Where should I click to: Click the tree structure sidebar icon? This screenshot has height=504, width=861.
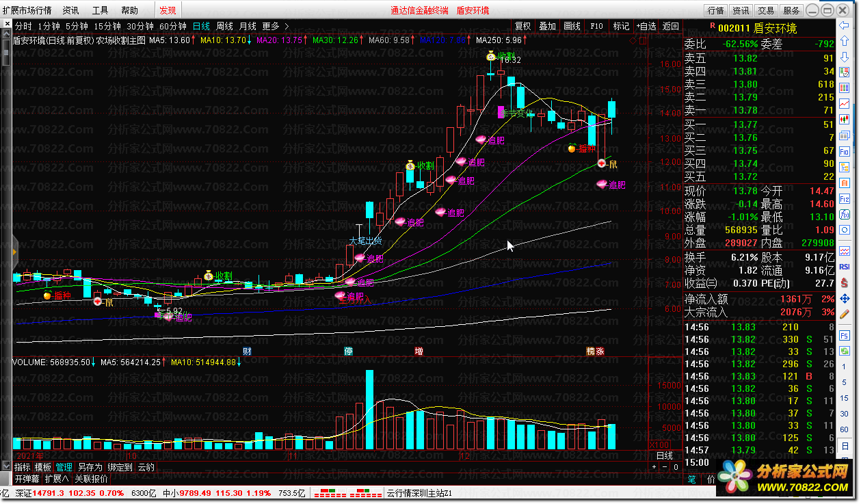click(x=844, y=166)
